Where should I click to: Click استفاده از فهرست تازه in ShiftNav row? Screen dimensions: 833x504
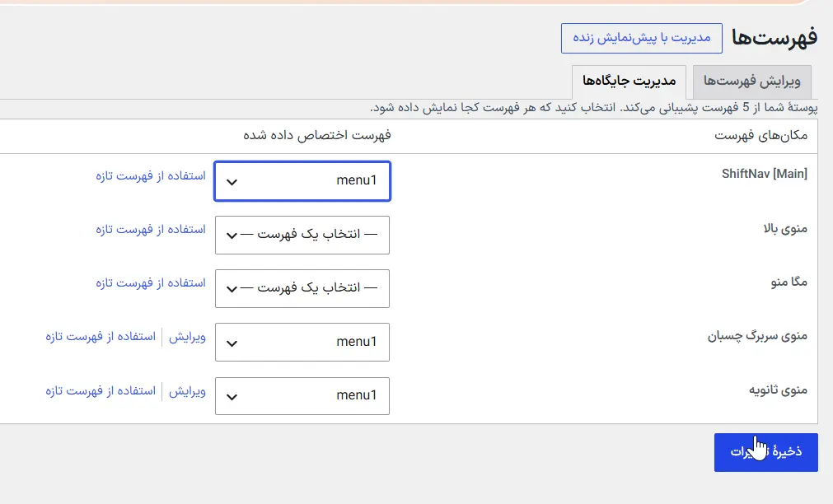click(x=150, y=175)
